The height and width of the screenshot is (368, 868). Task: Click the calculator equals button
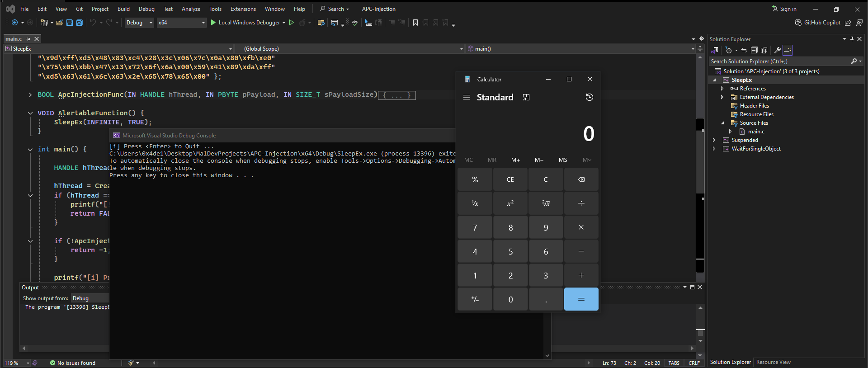click(581, 299)
